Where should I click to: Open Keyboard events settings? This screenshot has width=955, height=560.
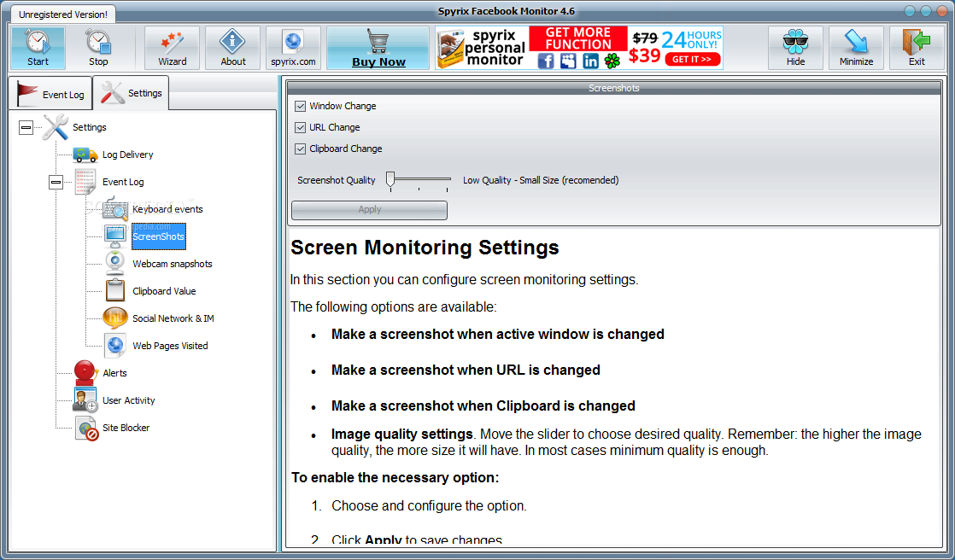(167, 209)
